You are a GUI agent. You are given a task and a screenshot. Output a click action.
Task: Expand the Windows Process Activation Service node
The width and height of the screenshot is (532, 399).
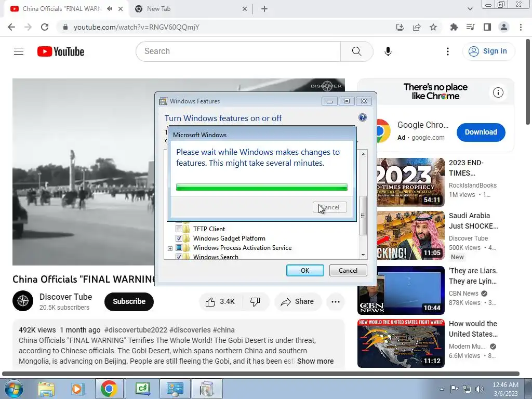tap(170, 248)
